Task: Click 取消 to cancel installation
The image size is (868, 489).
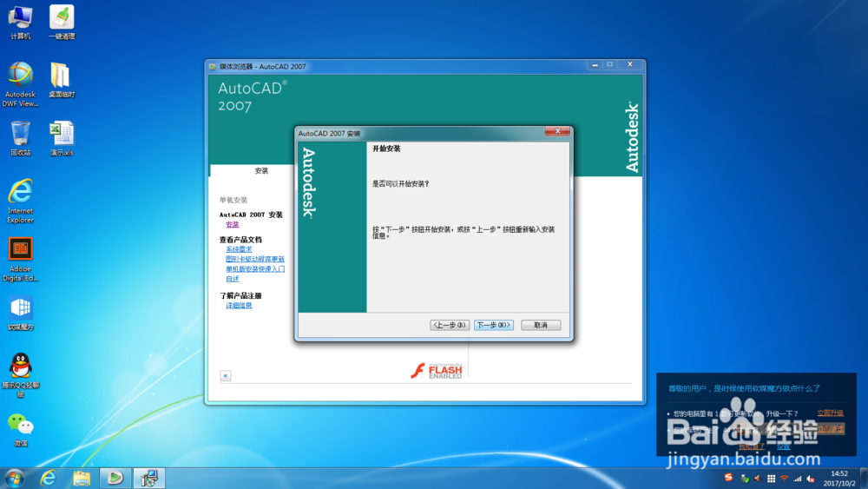Action: coord(541,325)
